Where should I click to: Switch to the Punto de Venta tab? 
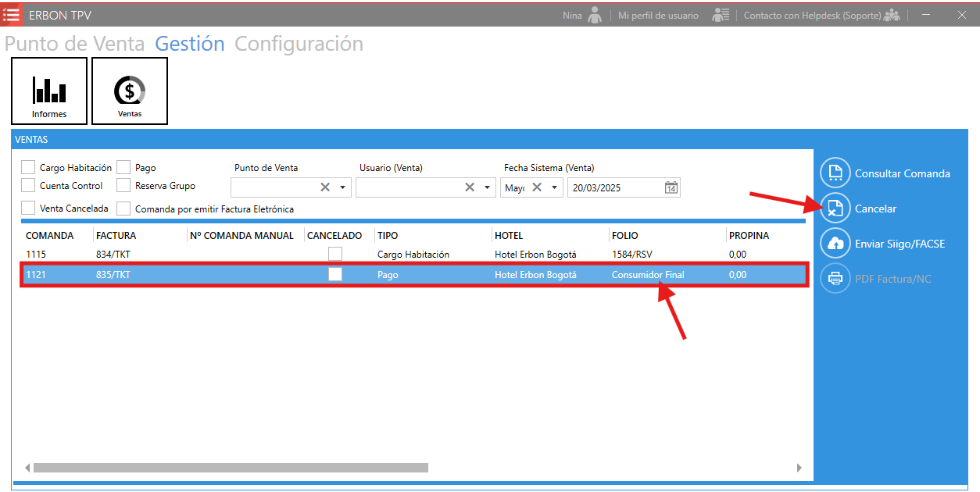coord(74,44)
